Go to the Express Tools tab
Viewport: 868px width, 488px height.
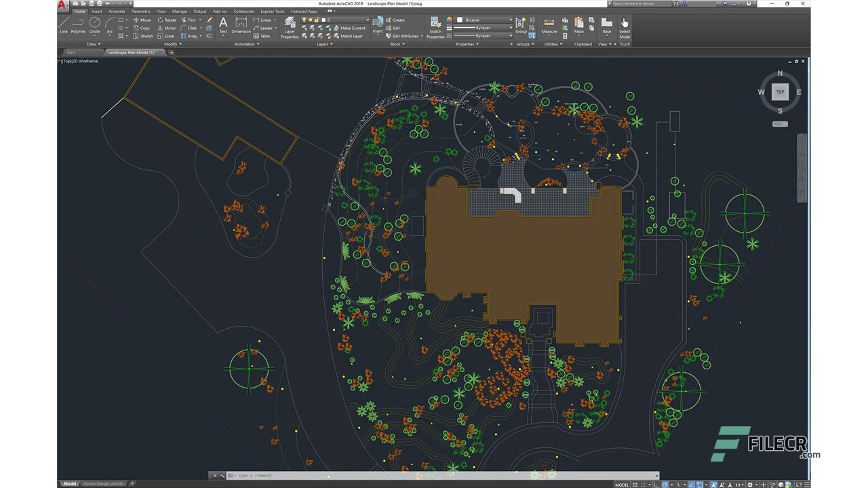tap(273, 12)
